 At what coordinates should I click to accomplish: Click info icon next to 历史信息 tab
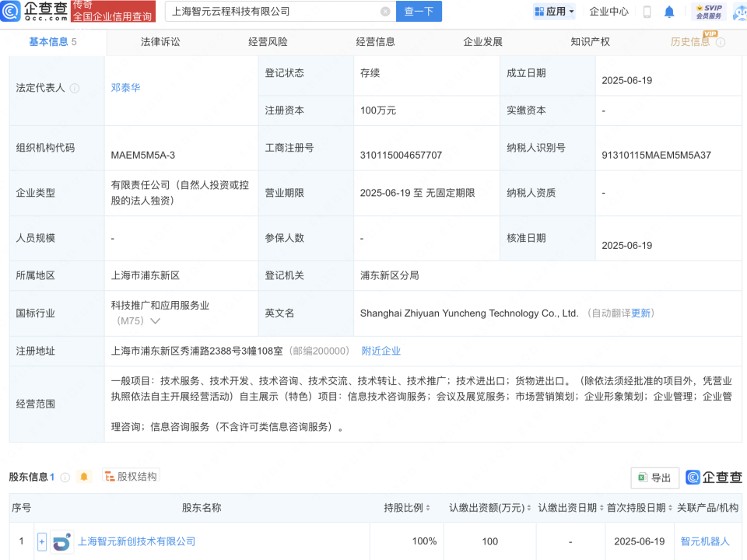coord(721,42)
